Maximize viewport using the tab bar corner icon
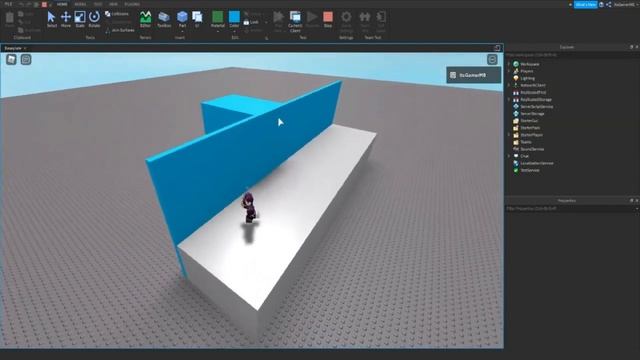Image resolution: width=640 pixels, height=360 pixels. coord(497,48)
